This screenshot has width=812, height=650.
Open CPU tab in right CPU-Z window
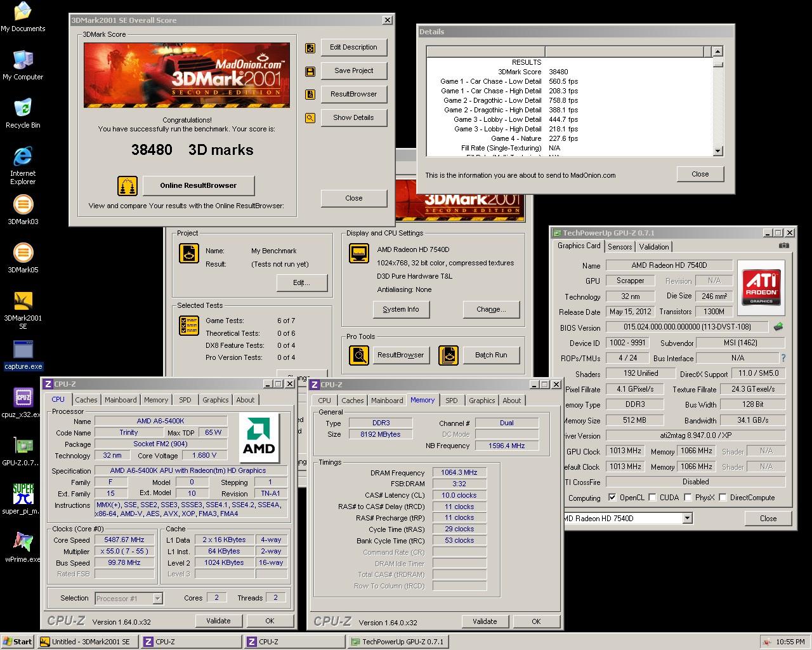[324, 400]
